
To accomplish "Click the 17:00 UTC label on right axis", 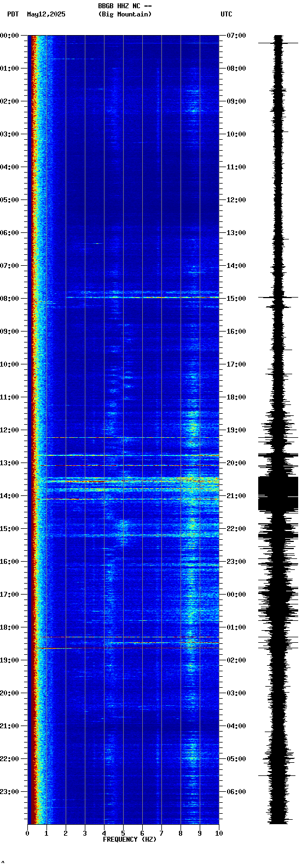I will 236,364.
